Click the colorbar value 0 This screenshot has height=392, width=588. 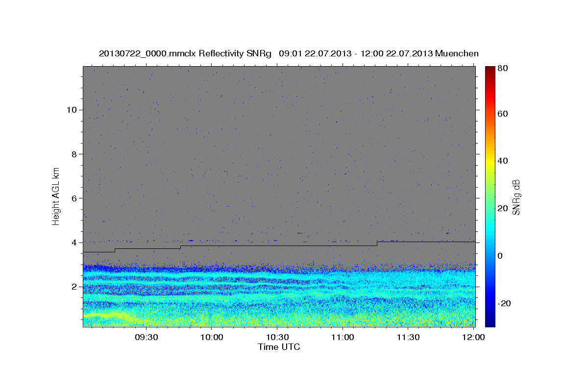click(501, 256)
